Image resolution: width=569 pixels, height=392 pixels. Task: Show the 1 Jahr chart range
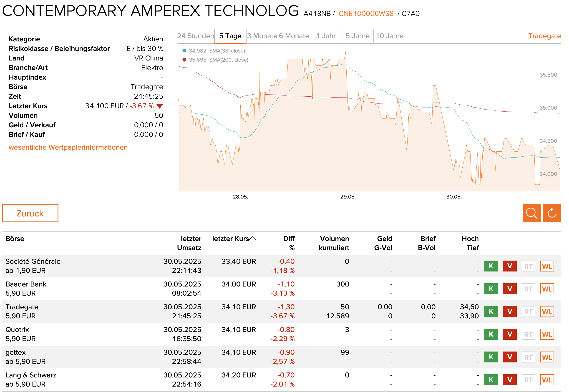[326, 36]
